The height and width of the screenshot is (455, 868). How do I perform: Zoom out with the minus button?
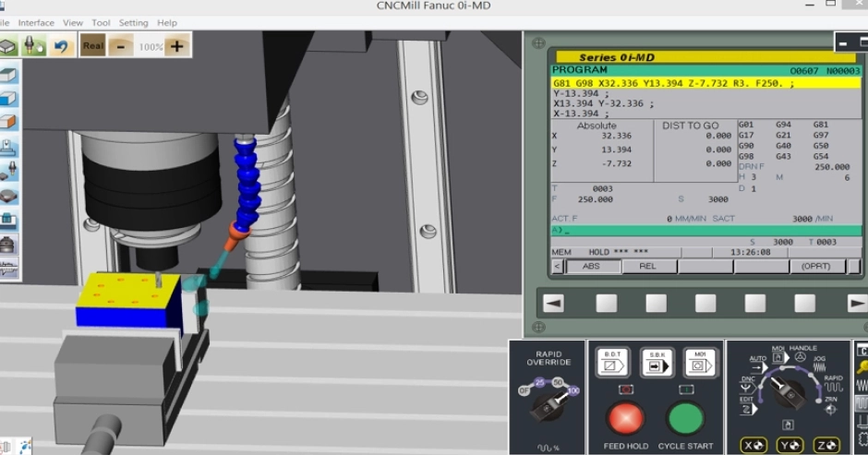(121, 46)
